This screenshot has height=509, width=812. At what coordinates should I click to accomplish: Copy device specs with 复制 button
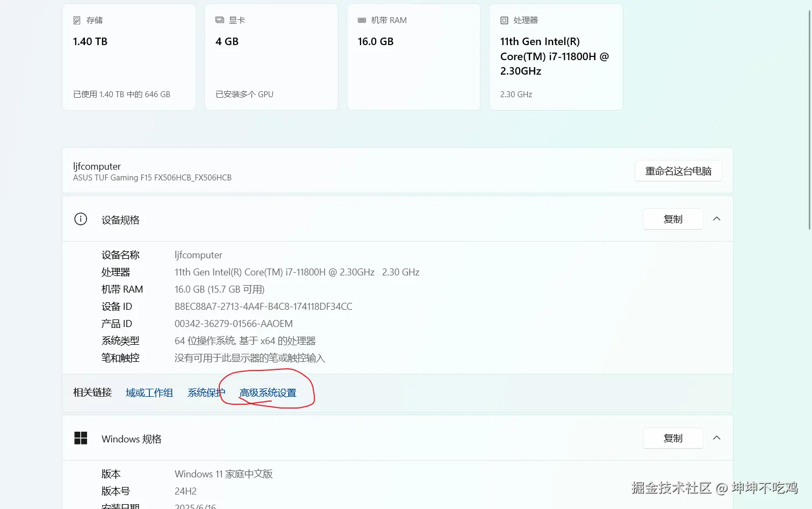tap(673, 219)
